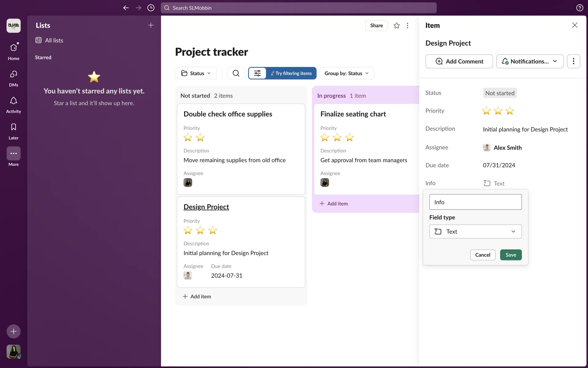The image size is (588, 368).
Task: Open DMs from the sidebar
Action: click(x=13, y=75)
